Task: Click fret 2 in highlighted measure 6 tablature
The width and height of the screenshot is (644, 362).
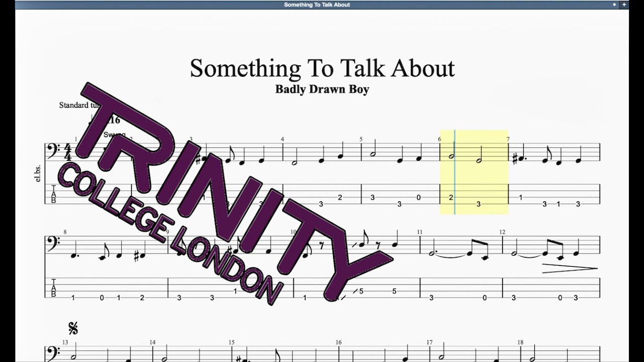Action: [451, 198]
